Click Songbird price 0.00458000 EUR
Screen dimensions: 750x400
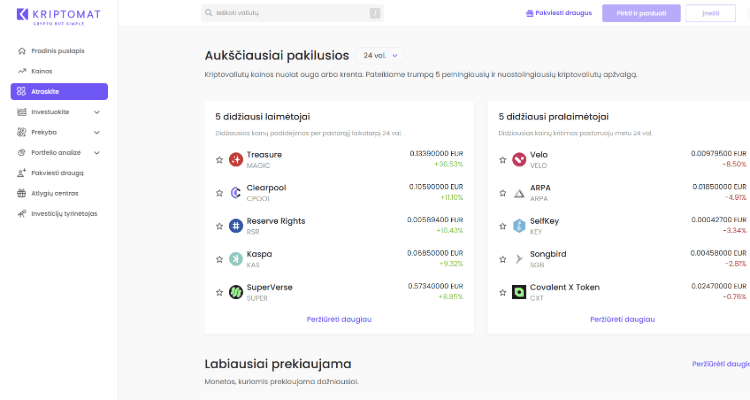click(718, 253)
